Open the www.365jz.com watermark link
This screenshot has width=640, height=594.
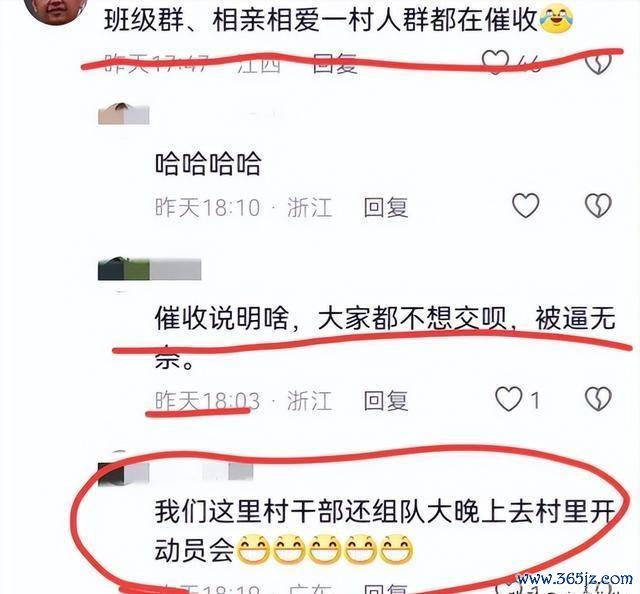(x=575, y=579)
